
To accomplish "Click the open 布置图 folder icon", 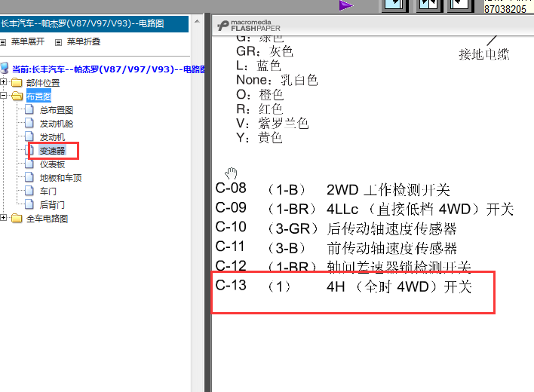I will pyautogui.click(x=17, y=96).
